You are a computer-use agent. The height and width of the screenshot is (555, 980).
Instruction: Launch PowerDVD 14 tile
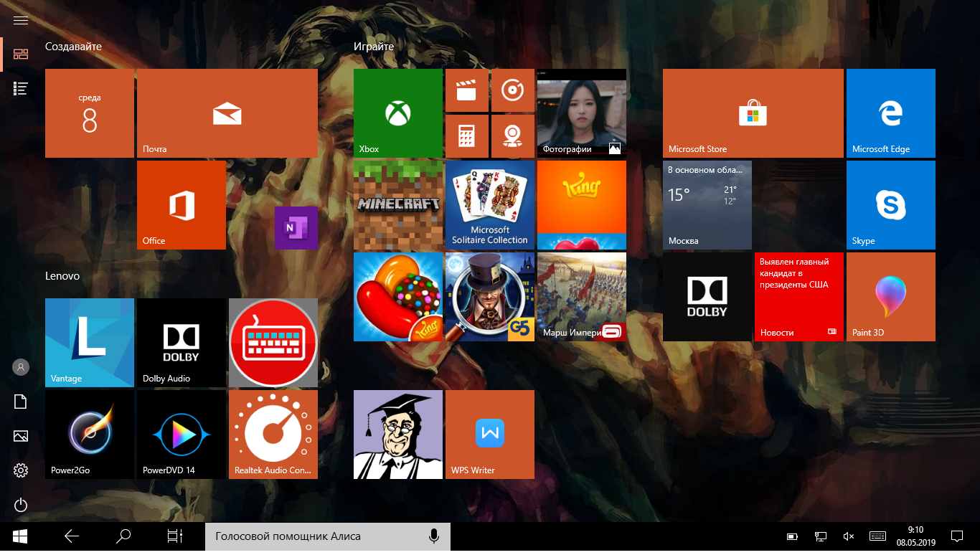[x=182, y=435]
